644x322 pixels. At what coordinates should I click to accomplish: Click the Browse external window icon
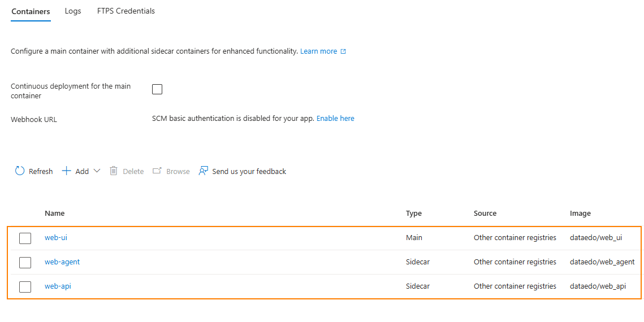click(157, 171)
